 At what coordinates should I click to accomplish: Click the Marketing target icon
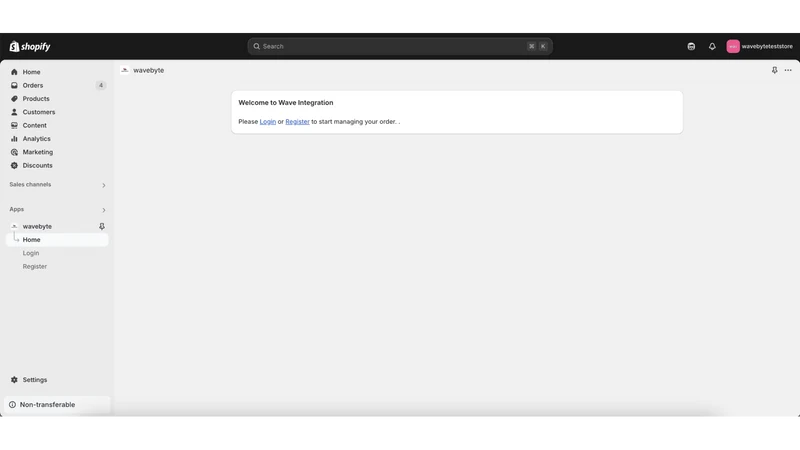click(x=14, y=152)
